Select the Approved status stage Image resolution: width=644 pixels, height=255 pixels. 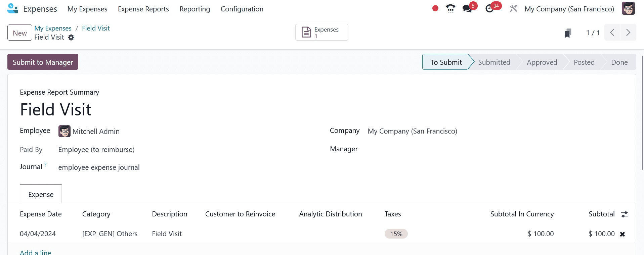542,62
